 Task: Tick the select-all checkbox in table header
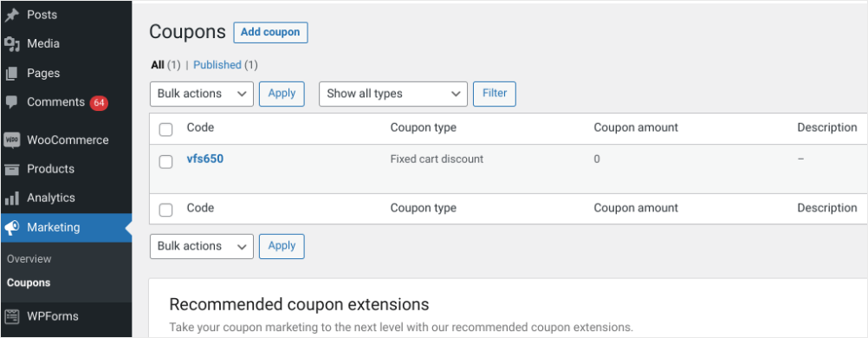[166, 130]
